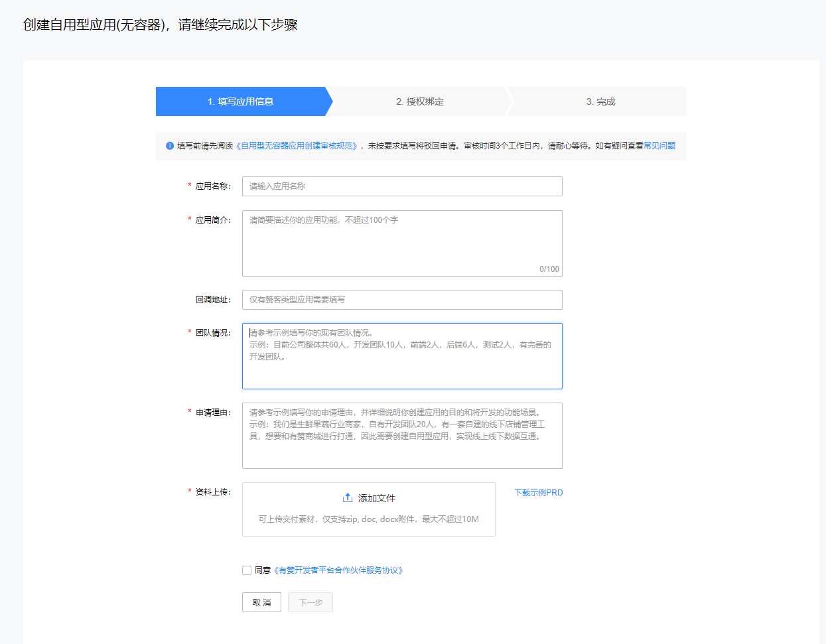826x644 pixels.
Task: Focus the 应用名称 input field
Action: coord(402,186)
